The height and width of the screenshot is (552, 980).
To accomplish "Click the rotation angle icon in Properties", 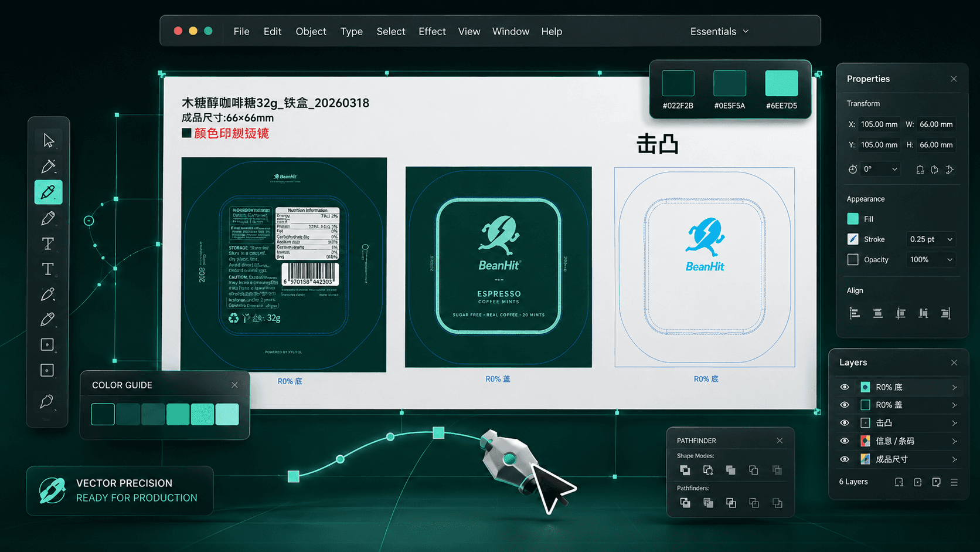I will (x=853, y=169).
